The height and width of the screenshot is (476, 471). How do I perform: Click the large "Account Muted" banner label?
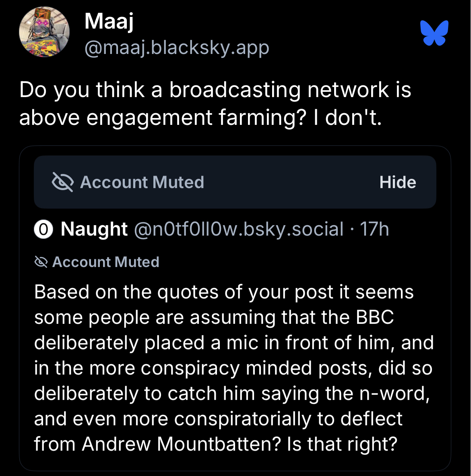click(142, 182)
